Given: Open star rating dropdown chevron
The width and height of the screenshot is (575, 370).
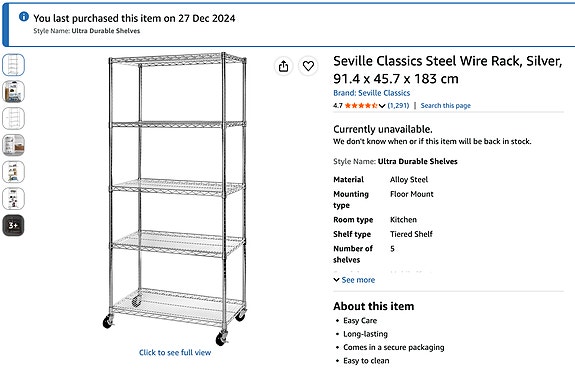Looking at the screenshot, I should click(x=382, y=106).
